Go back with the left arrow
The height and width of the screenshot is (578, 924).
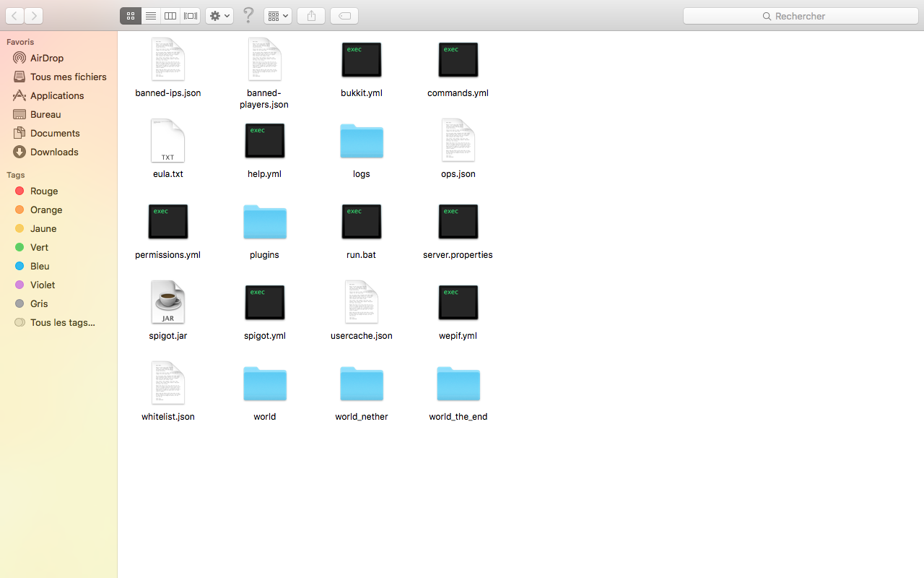point(14,16)
